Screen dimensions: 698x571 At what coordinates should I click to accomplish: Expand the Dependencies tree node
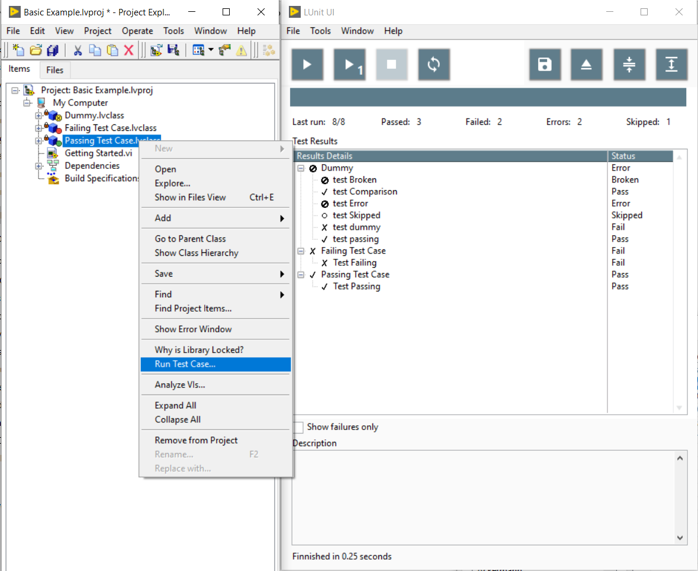[39, 166]
